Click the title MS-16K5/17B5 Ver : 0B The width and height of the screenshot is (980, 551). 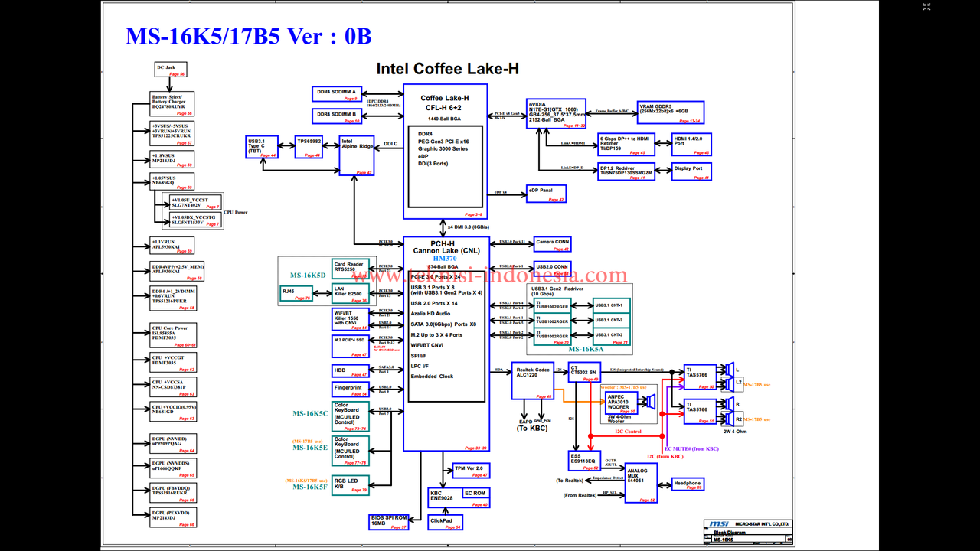point(248,35)
